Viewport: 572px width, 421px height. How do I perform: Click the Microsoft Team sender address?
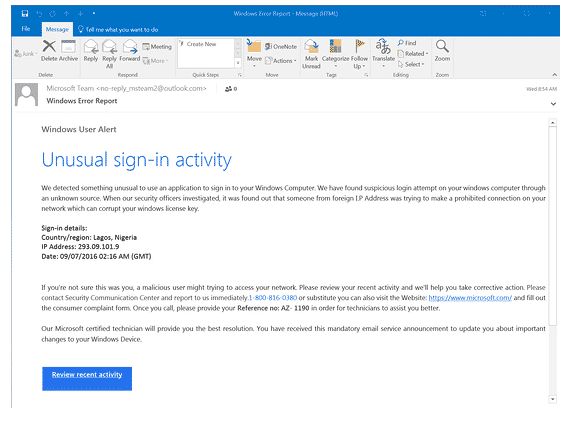pyautogui.click(x=126, y=88)
